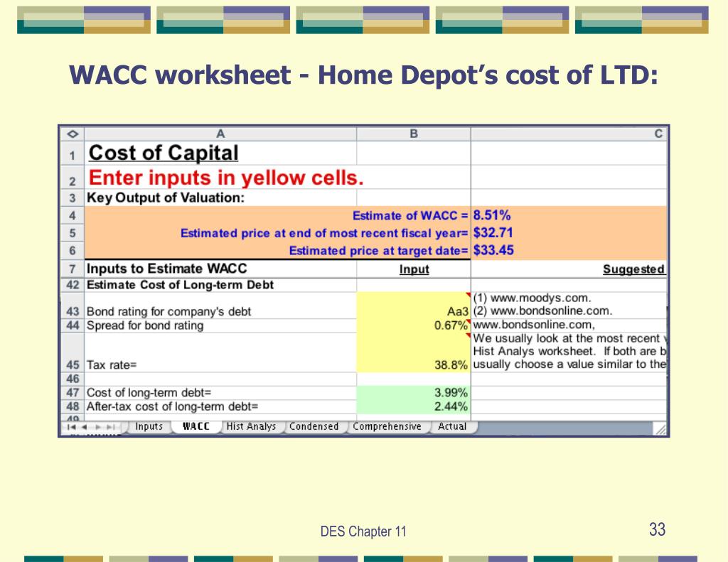Screen dimensions: 728x562
Task: Select Estimate Cost of Long-term Debt cell
Action: click(220, 285)
